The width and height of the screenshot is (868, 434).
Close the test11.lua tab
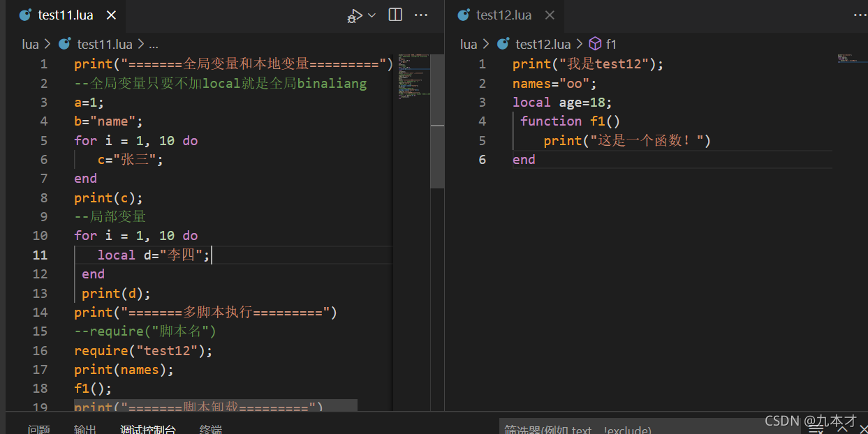tap(111, 15)
